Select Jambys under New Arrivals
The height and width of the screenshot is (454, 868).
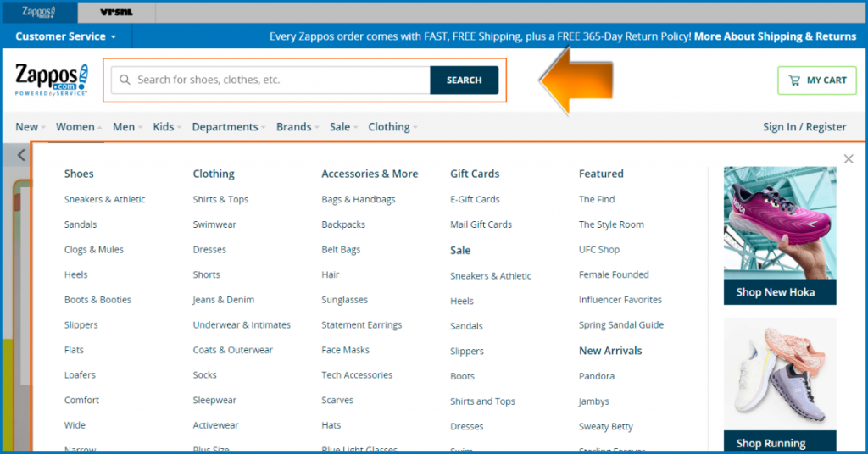pos(593,401)
